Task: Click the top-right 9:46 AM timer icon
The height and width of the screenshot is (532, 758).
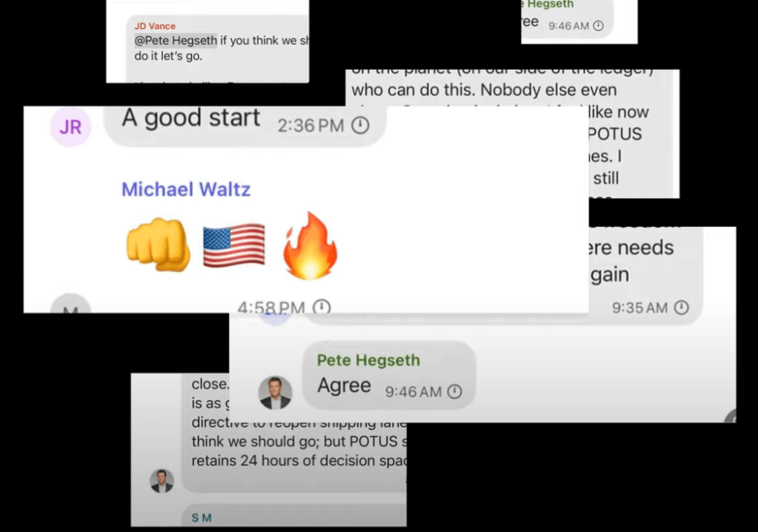Action: click(599, 26)
